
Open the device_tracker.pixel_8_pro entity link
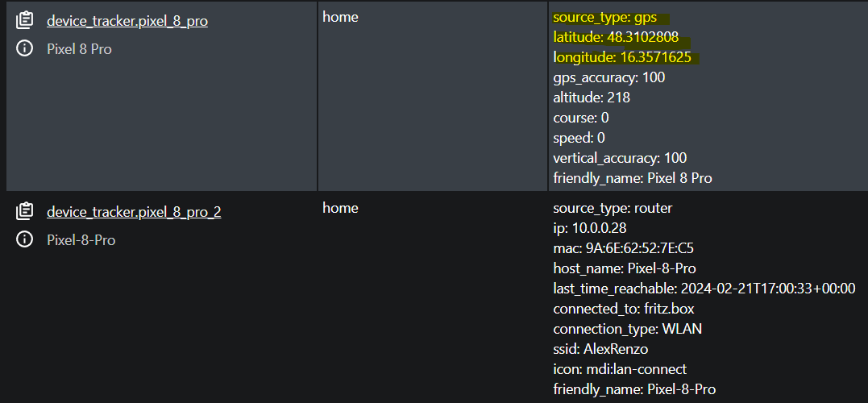coord(127,22)
